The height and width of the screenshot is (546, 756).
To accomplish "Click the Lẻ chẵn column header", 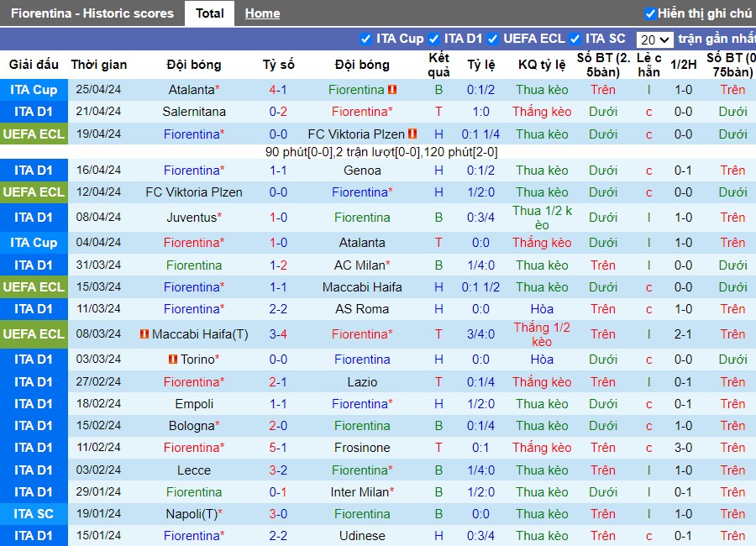I will (x=649, y=65).
